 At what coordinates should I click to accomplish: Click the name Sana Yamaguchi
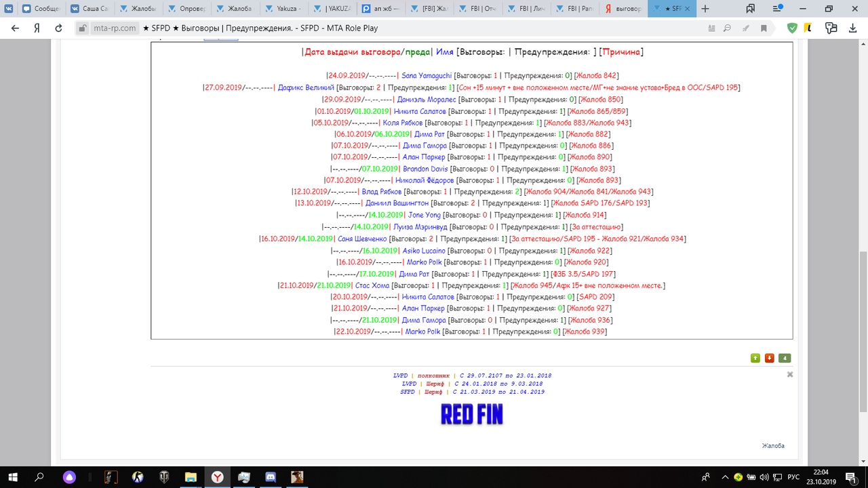point(427,76)
